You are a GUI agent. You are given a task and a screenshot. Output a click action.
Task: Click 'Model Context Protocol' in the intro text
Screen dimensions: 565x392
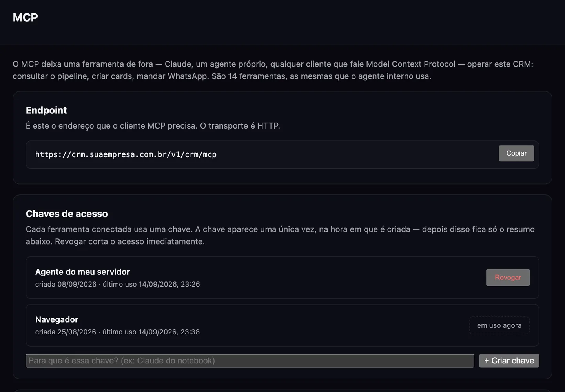tap(411, 64)
